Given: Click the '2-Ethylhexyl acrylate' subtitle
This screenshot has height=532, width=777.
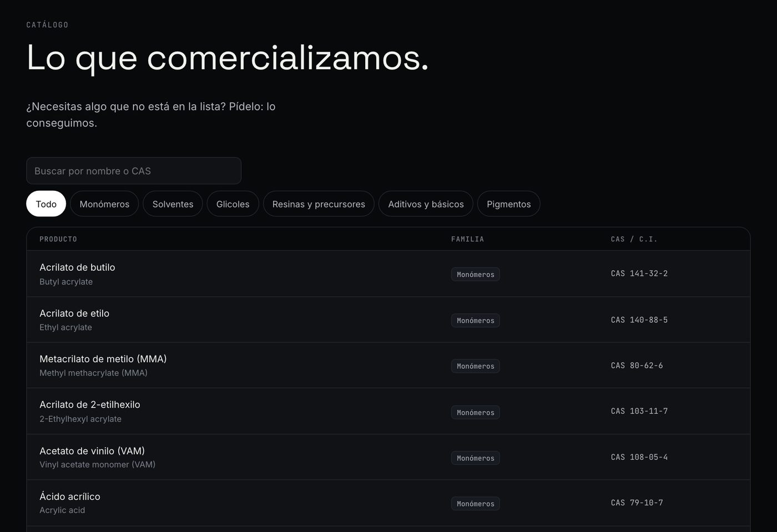Looking at the screenshot, I should [x=80, y=419].
